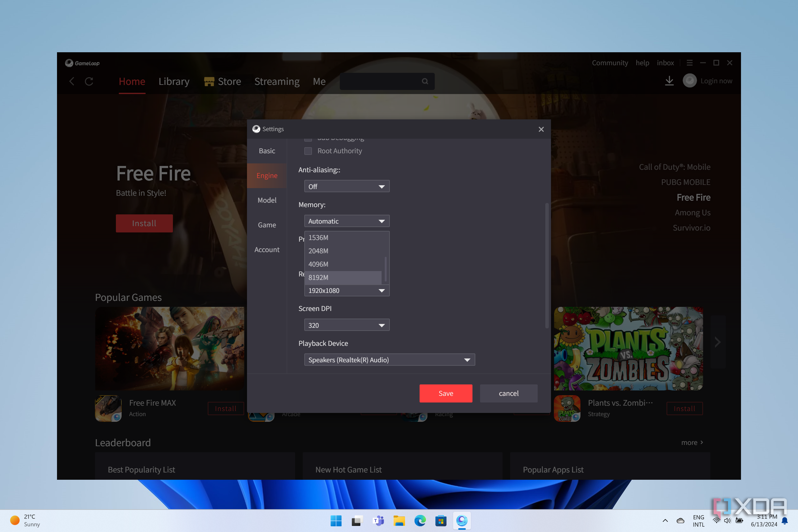Open the Community link

pos(610,63)
